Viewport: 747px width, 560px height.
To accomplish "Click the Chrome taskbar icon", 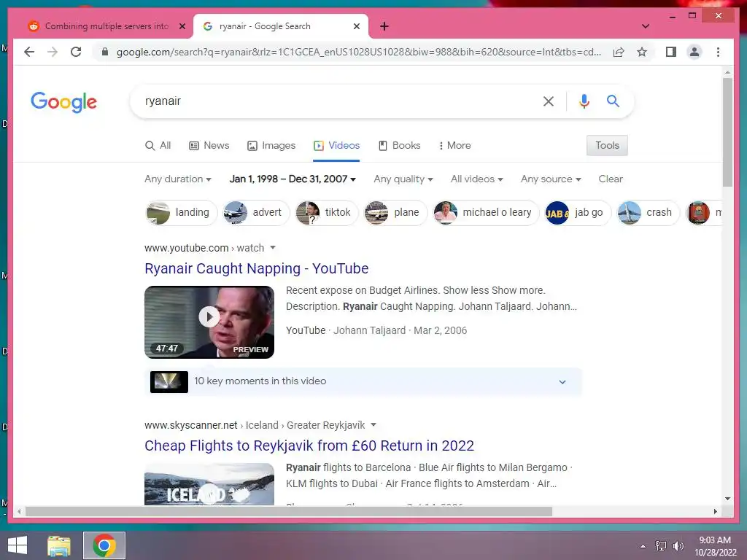I will pyautogui.click(x=104, y=545).
